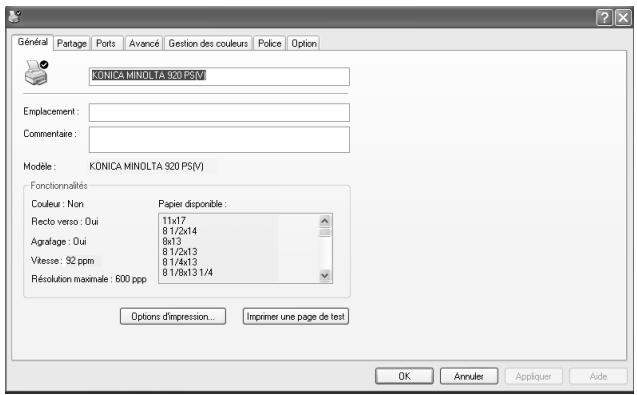Click the paper list scroll down arrow
637x395 pixels.
(x=325, y=276)
